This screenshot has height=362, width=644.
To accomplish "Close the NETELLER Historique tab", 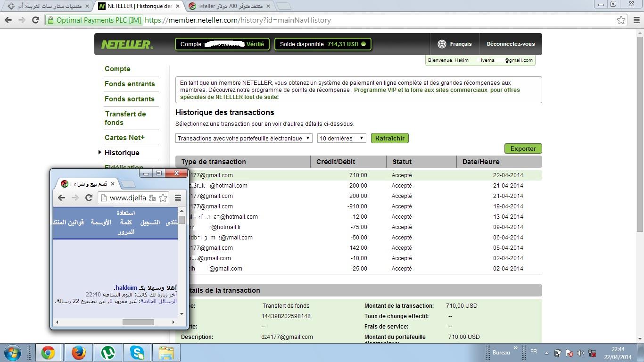I will (177, 6).
